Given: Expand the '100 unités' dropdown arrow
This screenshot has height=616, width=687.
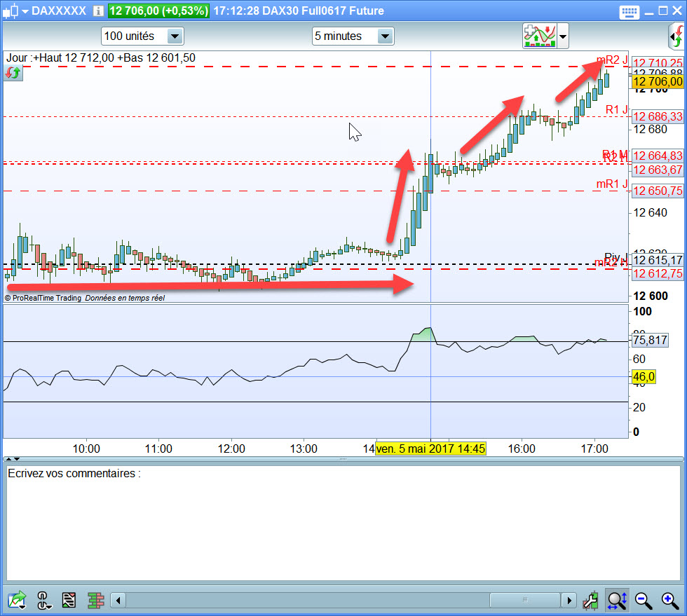Looking at the screenshot, I should click(x=175, y=36).
